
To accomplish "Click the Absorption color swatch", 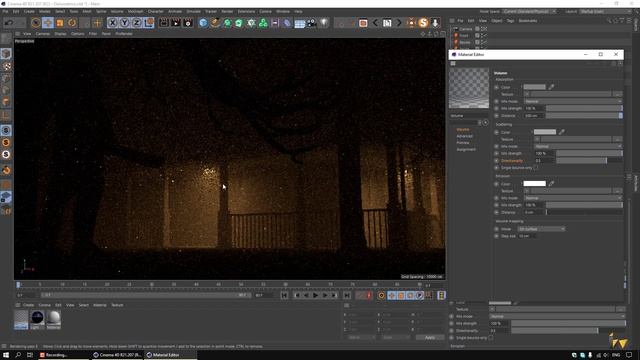I will [535, 87].
